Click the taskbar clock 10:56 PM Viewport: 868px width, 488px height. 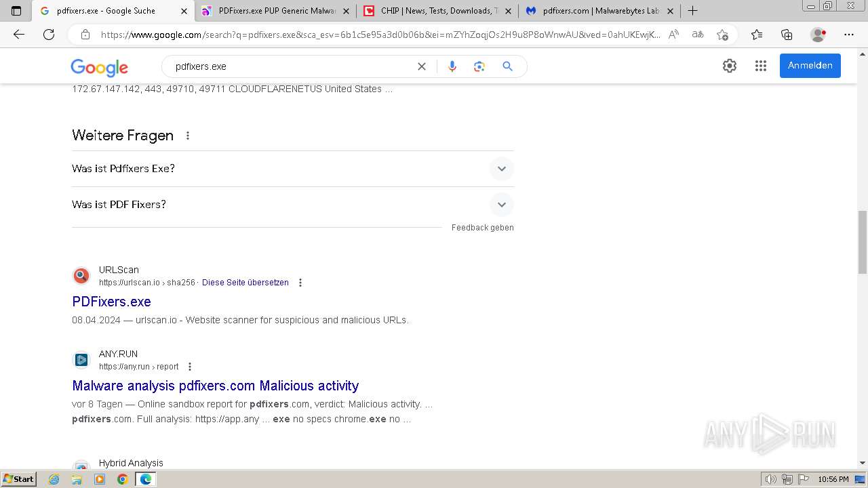coord(833,479)
